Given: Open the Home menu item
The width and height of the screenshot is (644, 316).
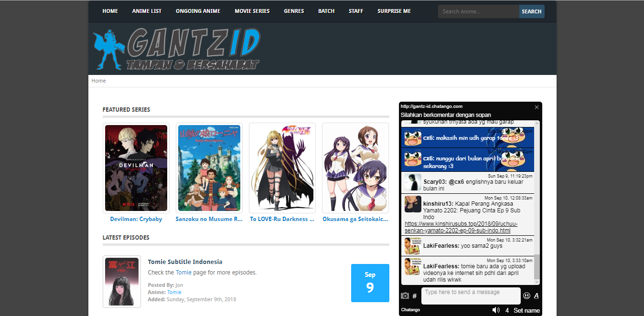Looking at the screenshot, I should (x=110, y=11).
